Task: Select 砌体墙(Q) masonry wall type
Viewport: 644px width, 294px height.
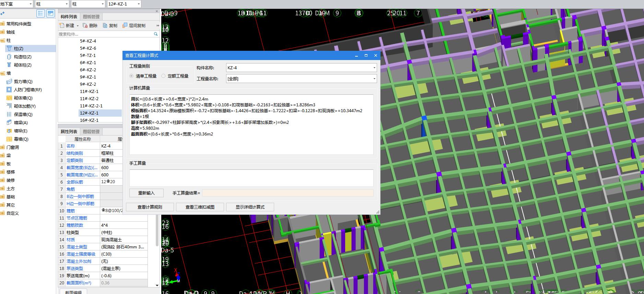Action: point(23,98)
